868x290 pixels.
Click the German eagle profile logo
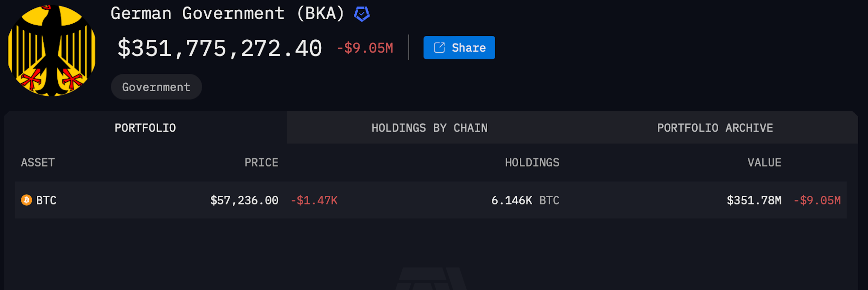[51, 50]
